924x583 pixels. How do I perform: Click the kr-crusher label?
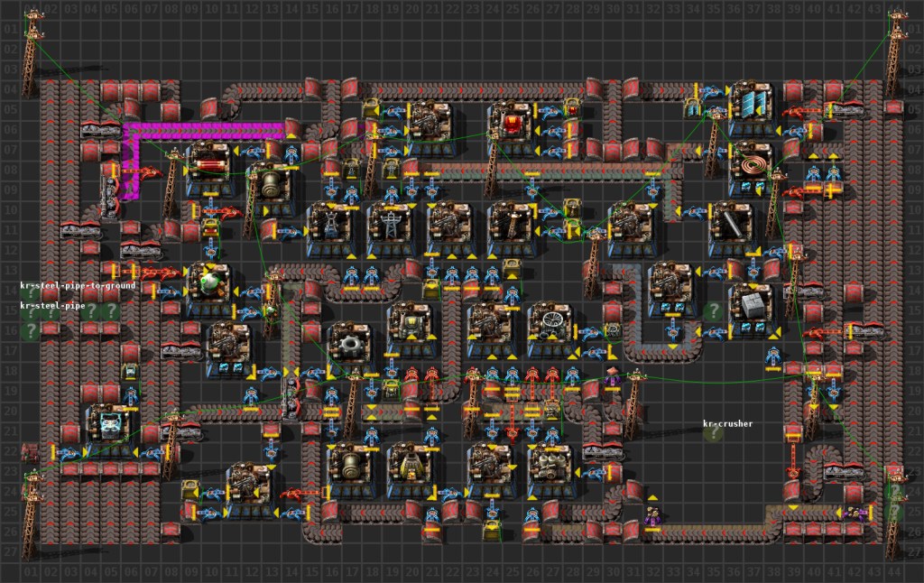[728, 423]
